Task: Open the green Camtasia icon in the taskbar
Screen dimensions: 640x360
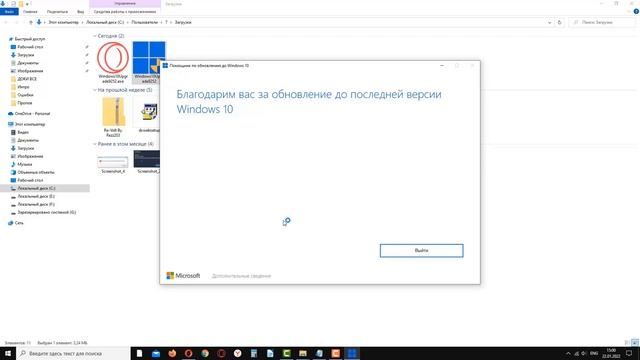Action: pyautogui.click(x=287, y=353)
